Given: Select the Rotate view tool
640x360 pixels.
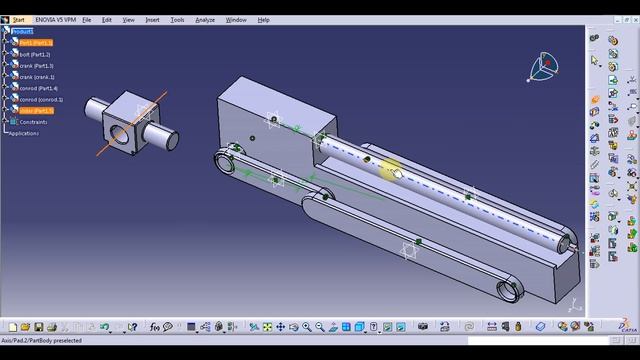Looking at the screenshot, I should click(x=293, y=327).
